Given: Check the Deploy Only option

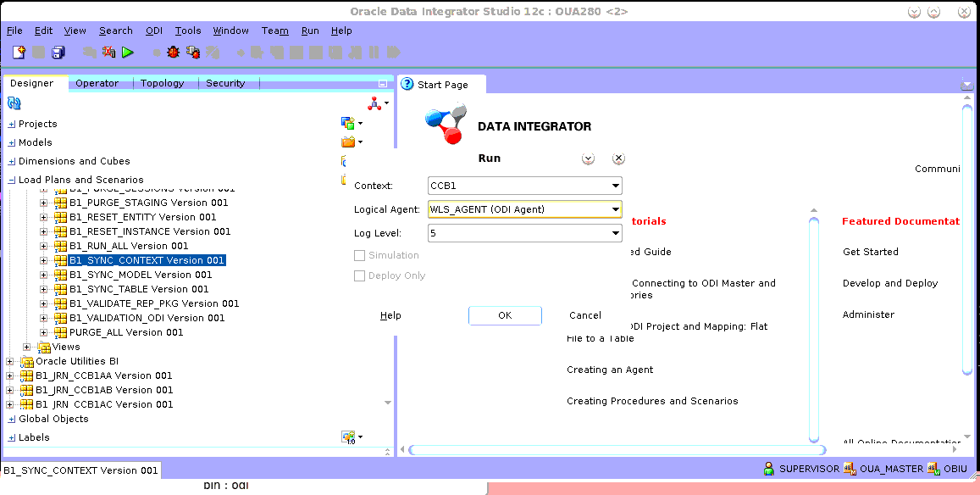Looking at the screenshot, I should click(x=359, y=275).
